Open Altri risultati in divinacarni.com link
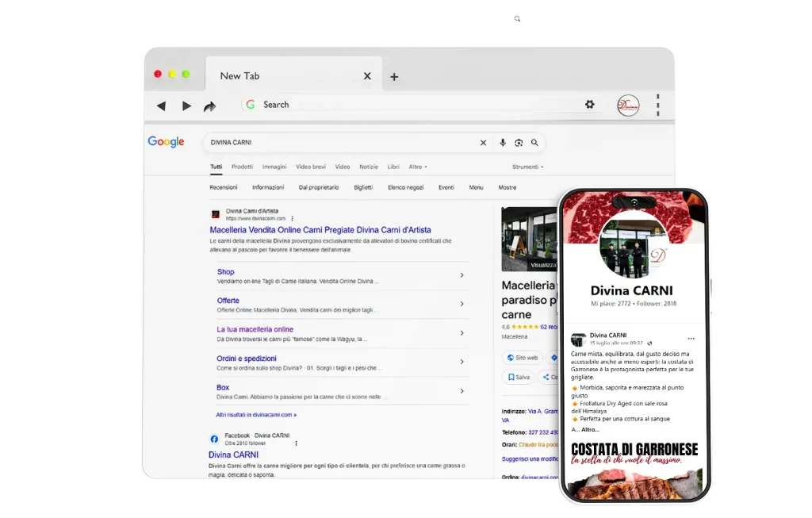This screenshot has width=812, height=518. [x=256, y=415]
